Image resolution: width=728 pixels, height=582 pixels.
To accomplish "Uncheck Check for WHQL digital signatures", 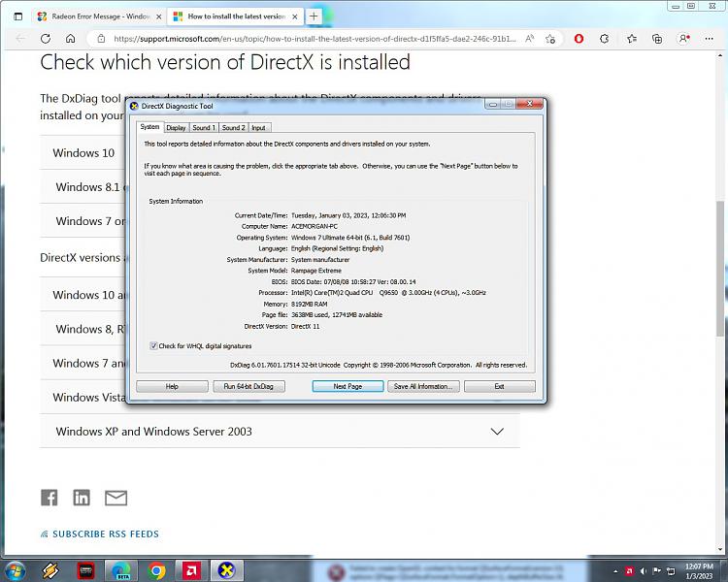I will pos(153,345).
